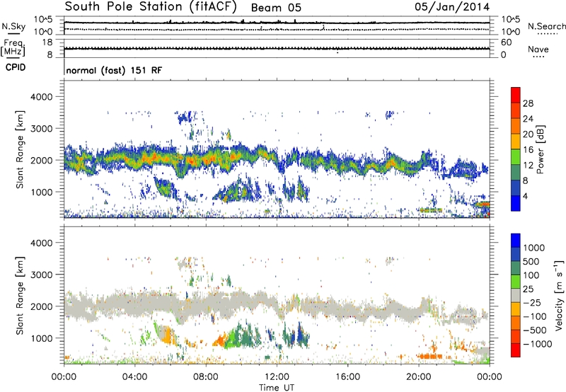Click the '20:00' time axis tick label
The width and height of the screenshot is (566, 392).
click(x=418, y=377)
